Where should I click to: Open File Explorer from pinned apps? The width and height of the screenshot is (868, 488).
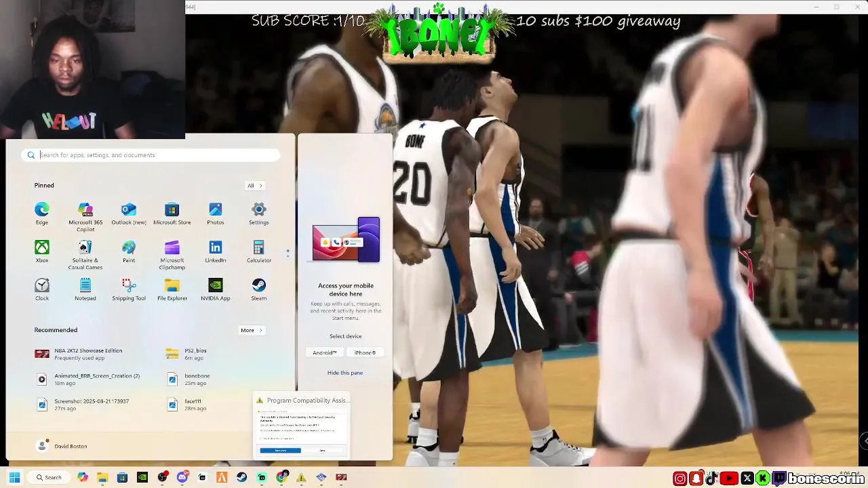coord(172,289)
